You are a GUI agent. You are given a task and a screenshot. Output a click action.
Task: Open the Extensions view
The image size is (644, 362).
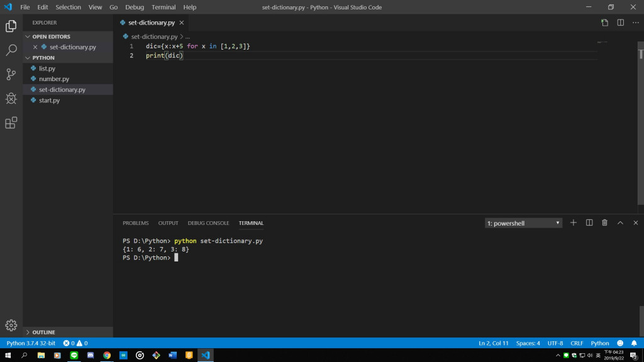11,123
